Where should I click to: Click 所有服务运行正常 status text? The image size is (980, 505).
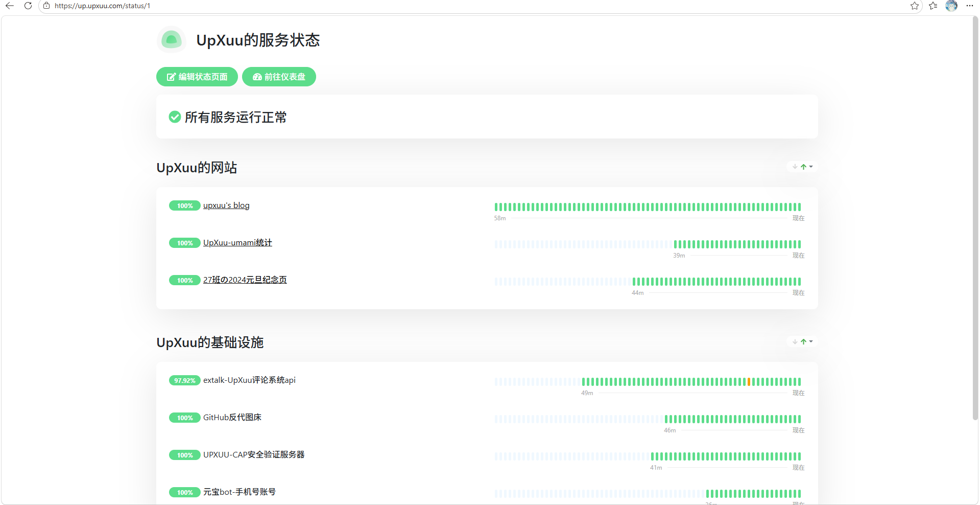pyautogui.click(x=235, y=118)
